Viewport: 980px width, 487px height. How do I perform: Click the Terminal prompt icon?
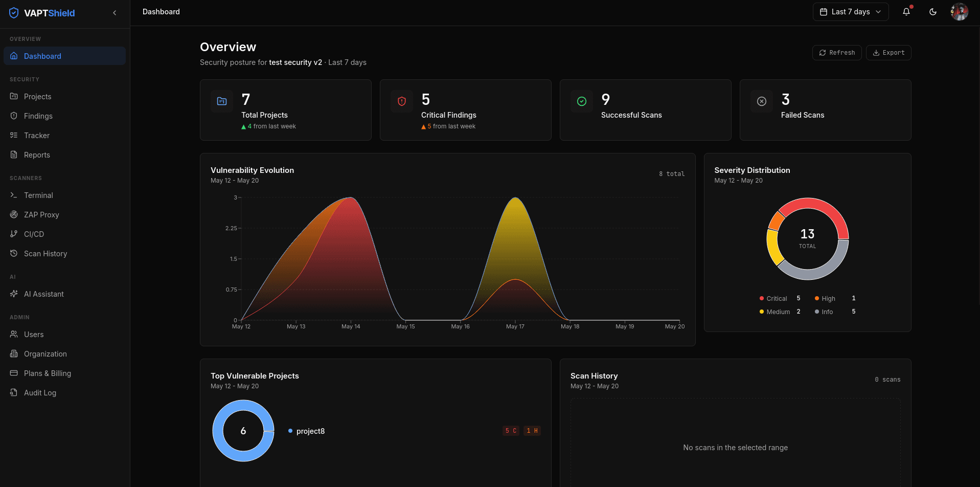[14, 195]
